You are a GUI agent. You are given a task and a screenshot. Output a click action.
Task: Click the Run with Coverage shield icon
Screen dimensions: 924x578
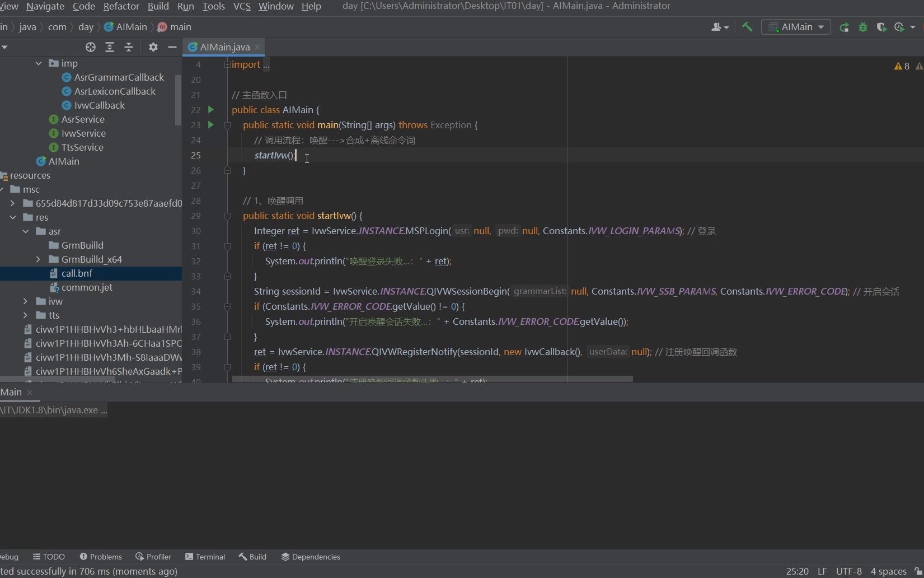pos(881,27)
